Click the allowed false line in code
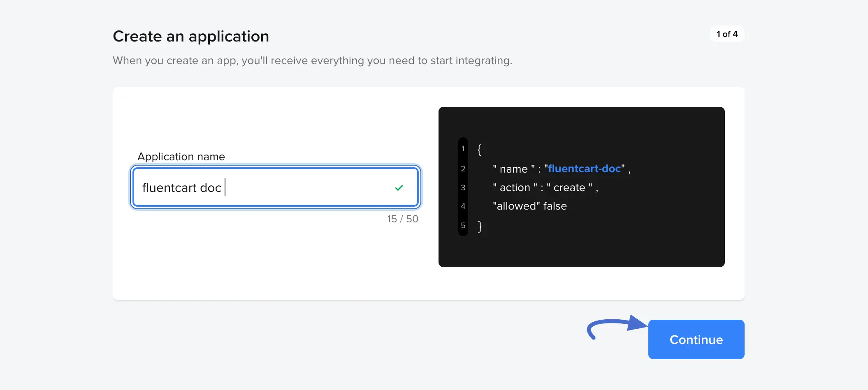The image size is (868, 390). click(x=530, y=206)
